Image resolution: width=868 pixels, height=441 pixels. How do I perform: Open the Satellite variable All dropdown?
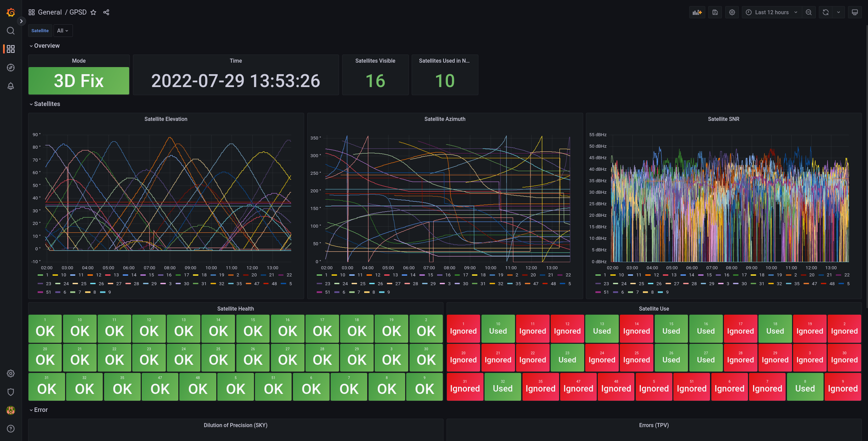click(x=63, y=30)
